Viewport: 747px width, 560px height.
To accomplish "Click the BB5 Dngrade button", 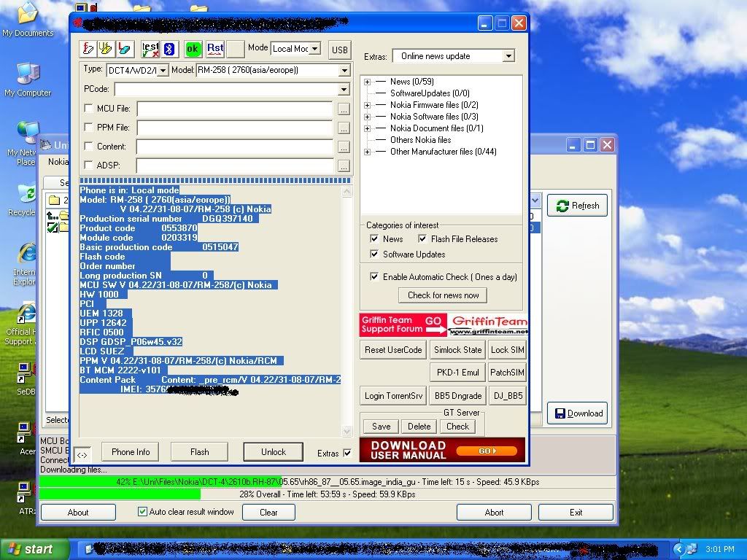I will [x=458, y=396].
